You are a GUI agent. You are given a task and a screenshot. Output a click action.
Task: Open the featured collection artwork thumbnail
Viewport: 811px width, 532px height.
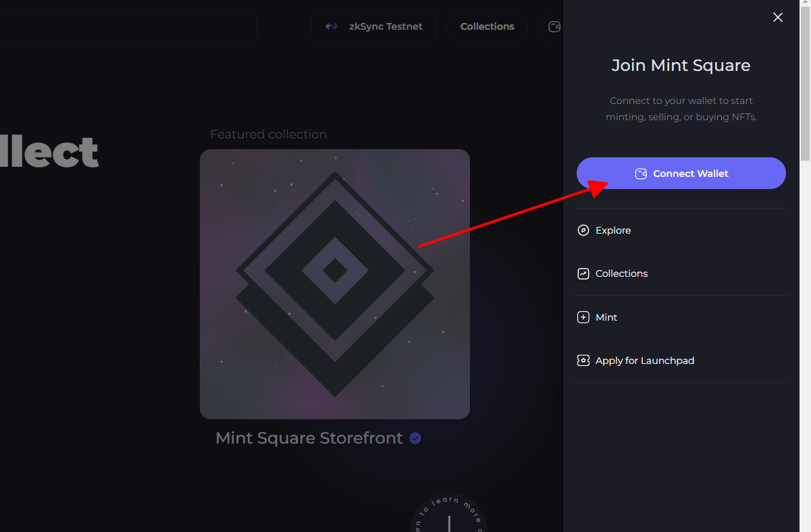335,284
